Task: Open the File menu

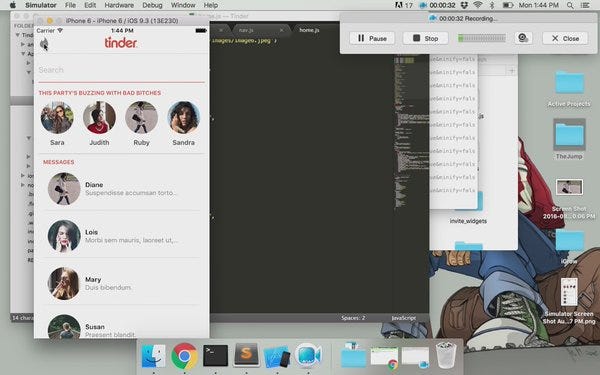Action: [x=70, y=5]
